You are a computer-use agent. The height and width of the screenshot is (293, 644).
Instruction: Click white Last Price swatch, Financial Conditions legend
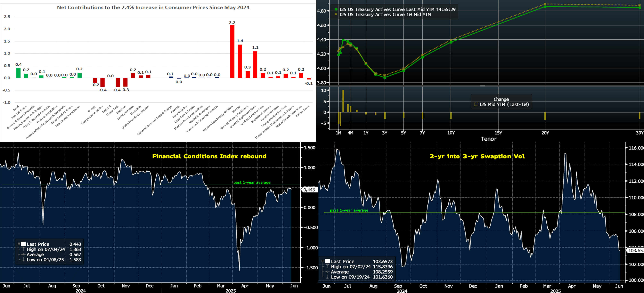click(x=23, y=244)
